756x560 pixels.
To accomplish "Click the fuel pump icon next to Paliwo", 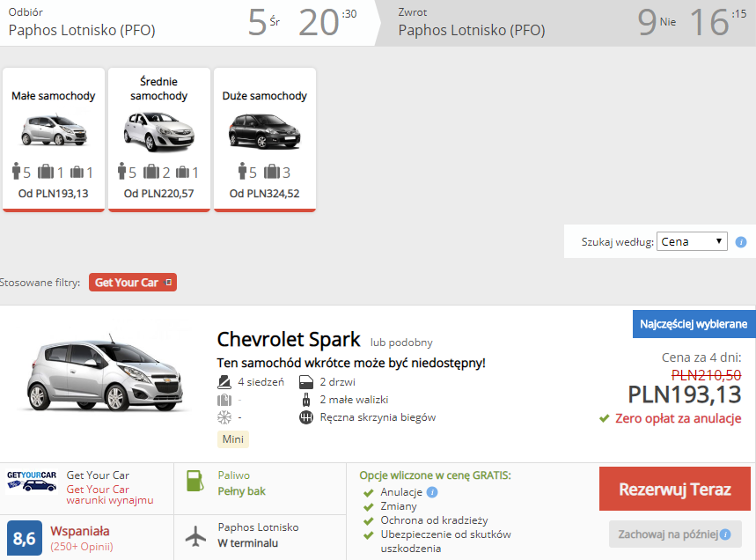I will [195, 481].
